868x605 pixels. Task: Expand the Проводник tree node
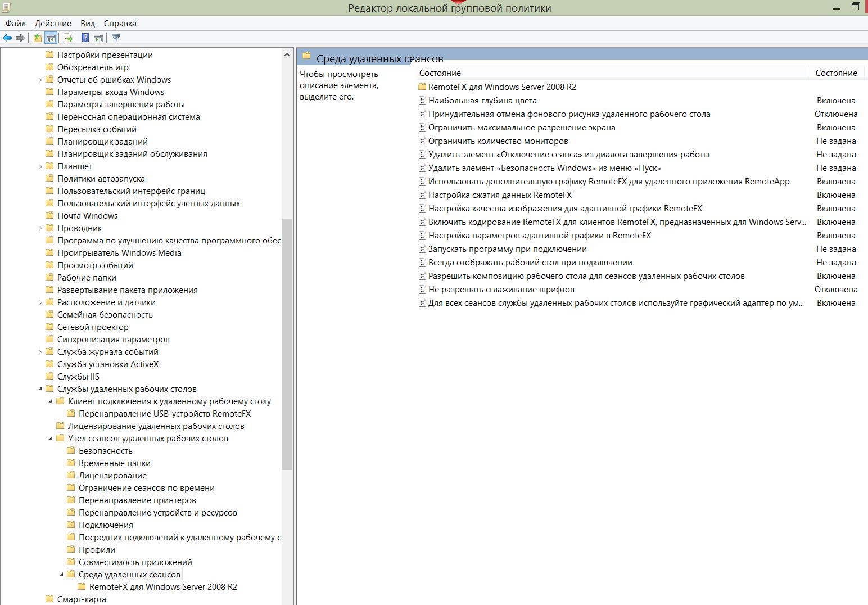(40, 229)
